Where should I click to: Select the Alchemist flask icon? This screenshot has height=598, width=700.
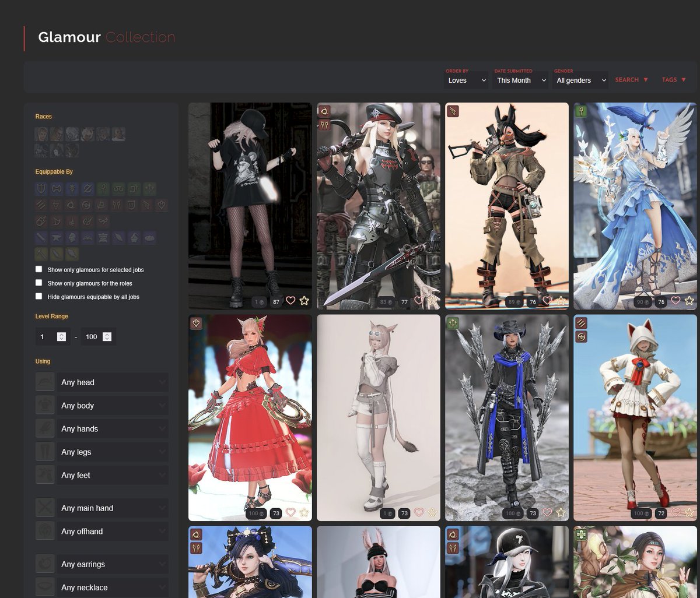click(x=134, y=238)
